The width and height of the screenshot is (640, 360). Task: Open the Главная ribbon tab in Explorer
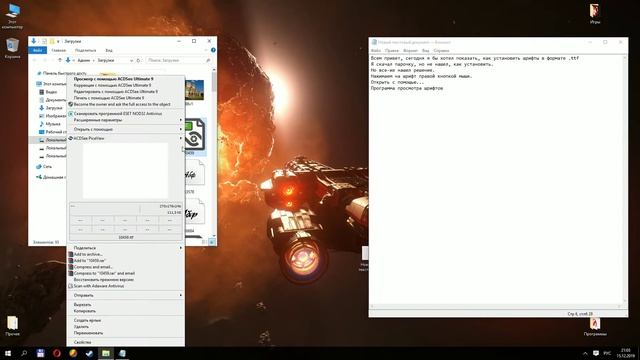[x=59, y=50]
